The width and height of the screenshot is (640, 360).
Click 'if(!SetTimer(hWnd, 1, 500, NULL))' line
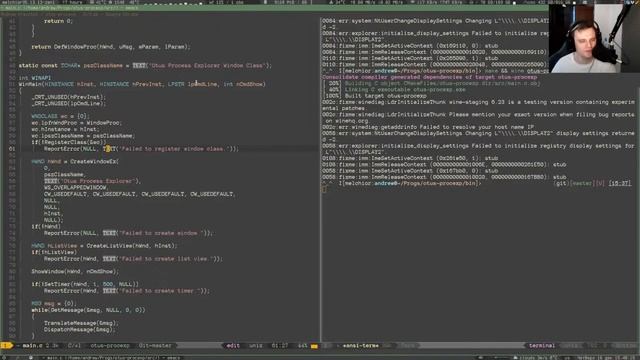(85, 284)
